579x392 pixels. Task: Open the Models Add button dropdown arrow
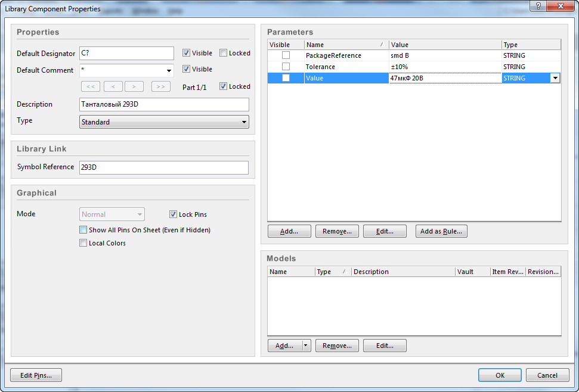(x=306, y=346)
